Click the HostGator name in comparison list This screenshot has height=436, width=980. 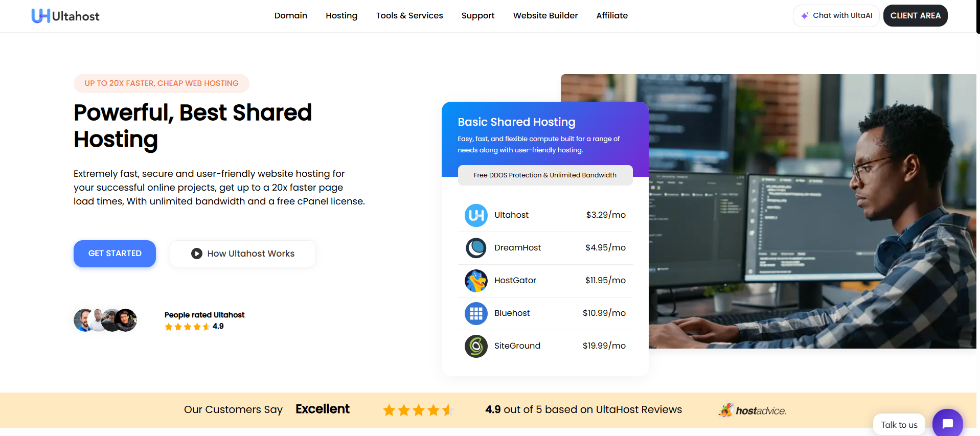coord(515,280)
